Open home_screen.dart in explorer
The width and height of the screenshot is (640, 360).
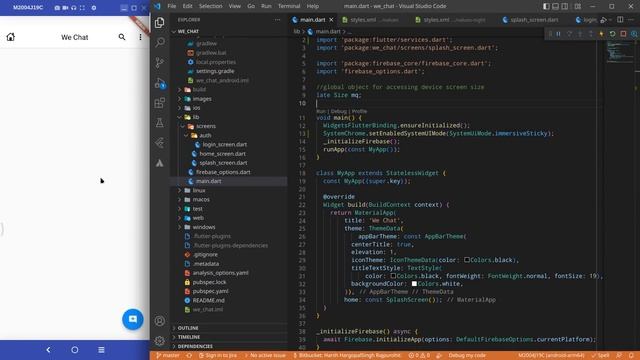(x=222, y=153)
